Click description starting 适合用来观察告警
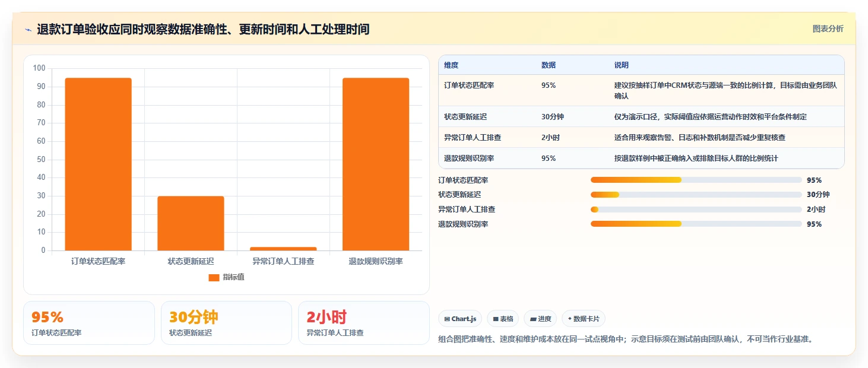Viewport: 868px width, 368px height. 700,138
